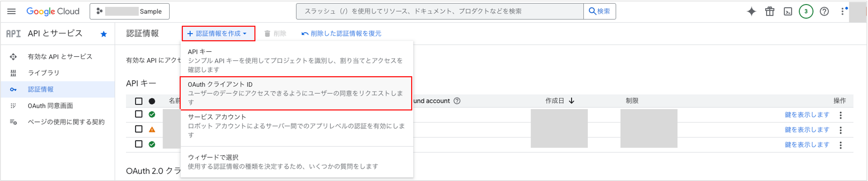
Task: Click the API とサービス header icon
Action: click(x=14, y=34)
